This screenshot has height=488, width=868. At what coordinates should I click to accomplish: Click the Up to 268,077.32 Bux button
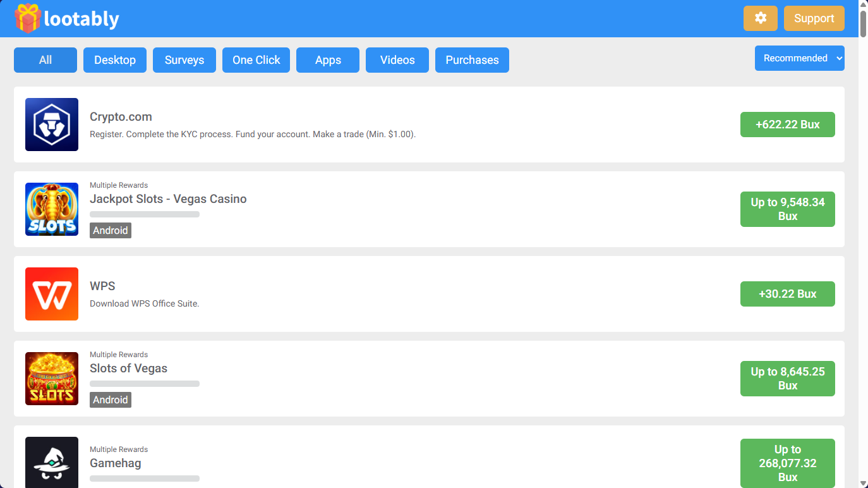pos(788,463)
